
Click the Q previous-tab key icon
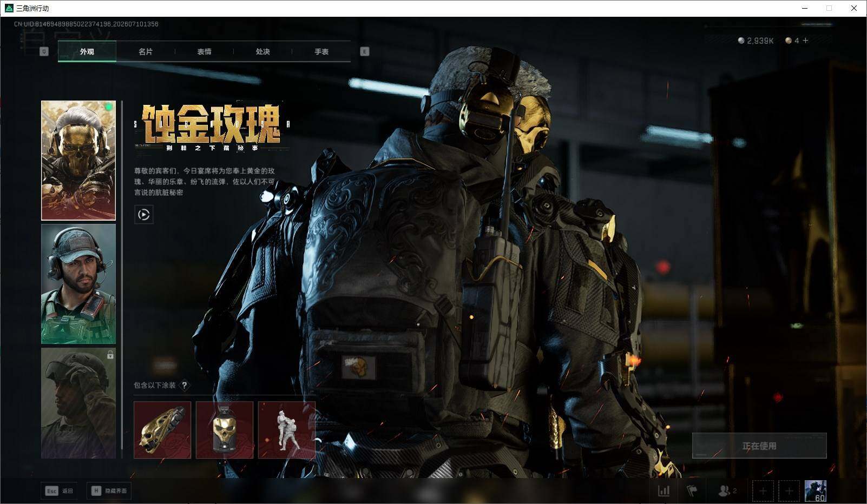(x=44, y=51)
